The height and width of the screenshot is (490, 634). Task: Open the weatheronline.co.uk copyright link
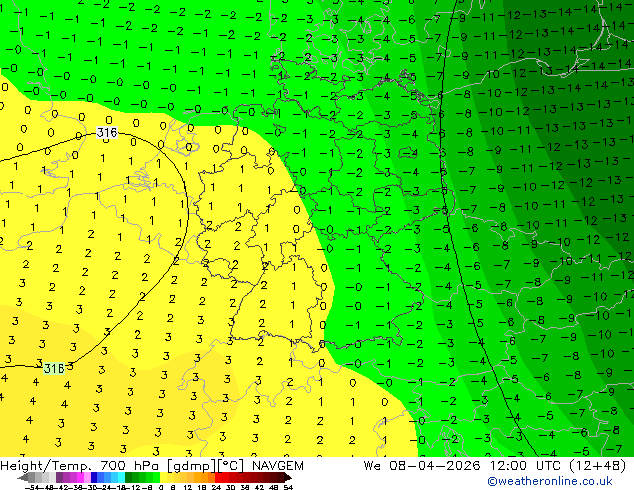pyautogui.click(x=550, y=481)
